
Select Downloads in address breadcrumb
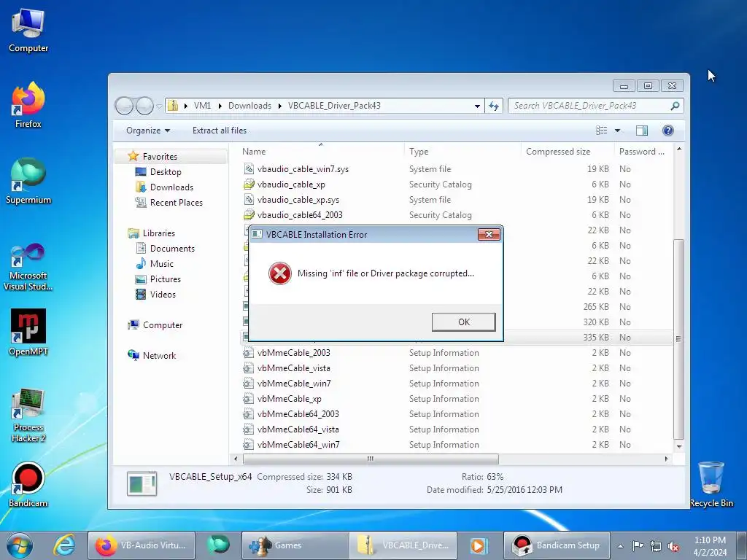pyautogui.click(x=249, y=106)
